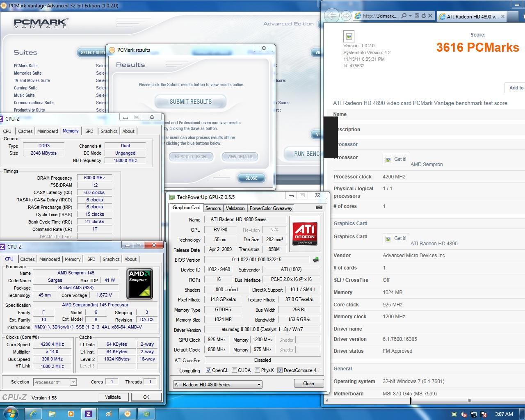Screen dimensions: 525x420
Task: Open the Processor #1 selection dropdown
Action: (55, 382)
